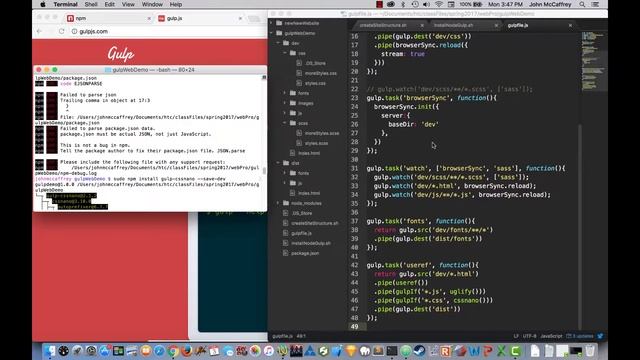Open the View menu
The width and height of the screenshot is (640, 360).
tap(128, 4)
